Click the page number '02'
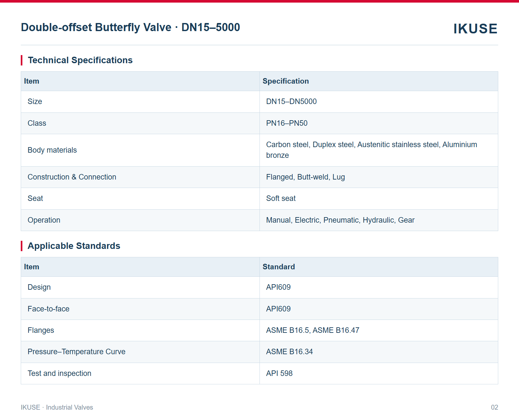519x420 pixels. click(494, 407)
